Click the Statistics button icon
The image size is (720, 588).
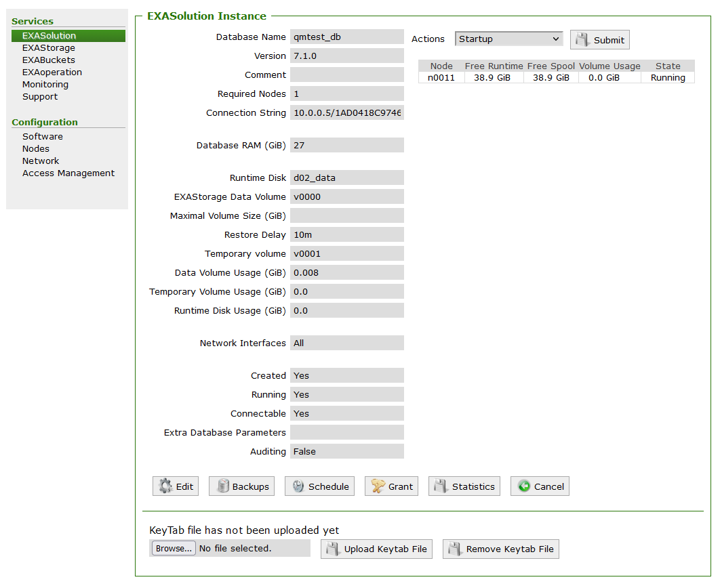pyautogui.click(x=441, y=486)
